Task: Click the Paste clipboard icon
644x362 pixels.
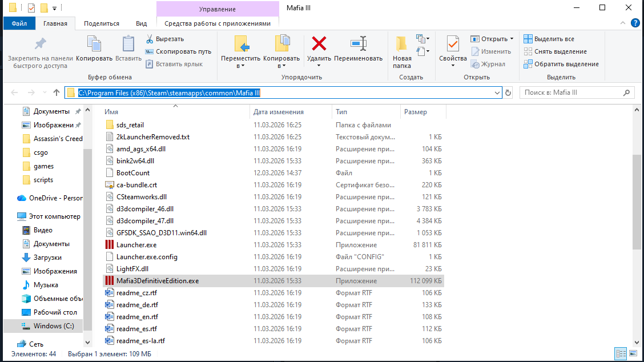Action: coord(128,43)
